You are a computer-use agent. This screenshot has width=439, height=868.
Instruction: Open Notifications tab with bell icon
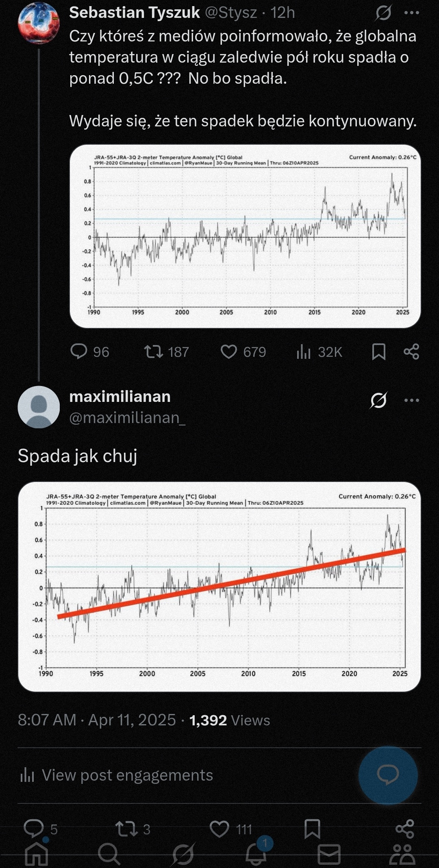click(256, 853)
